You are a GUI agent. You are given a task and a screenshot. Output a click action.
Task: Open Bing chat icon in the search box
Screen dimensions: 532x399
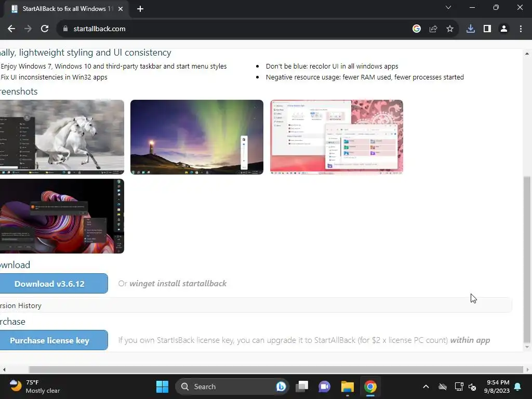281,387
